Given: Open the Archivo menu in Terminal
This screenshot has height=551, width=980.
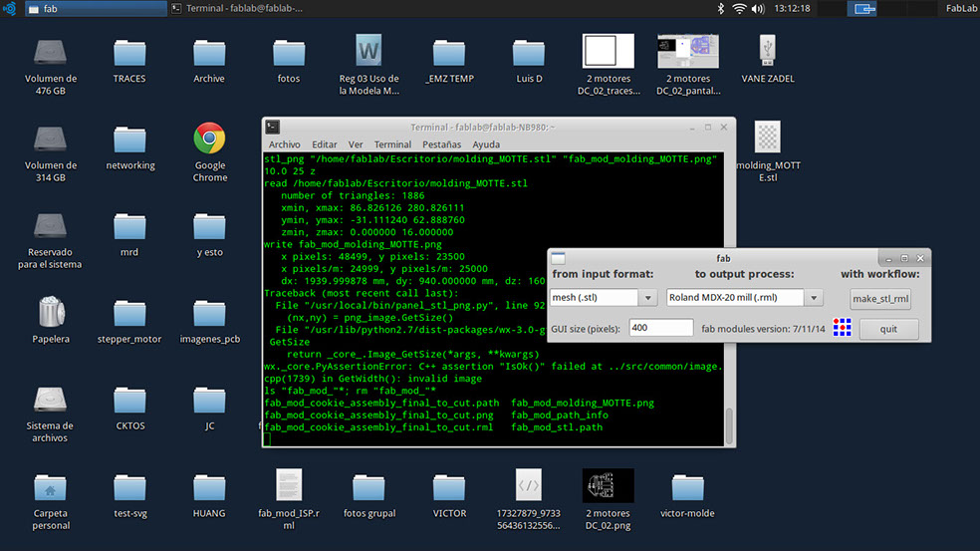Looking at the screenshot, I should point(285,144).
